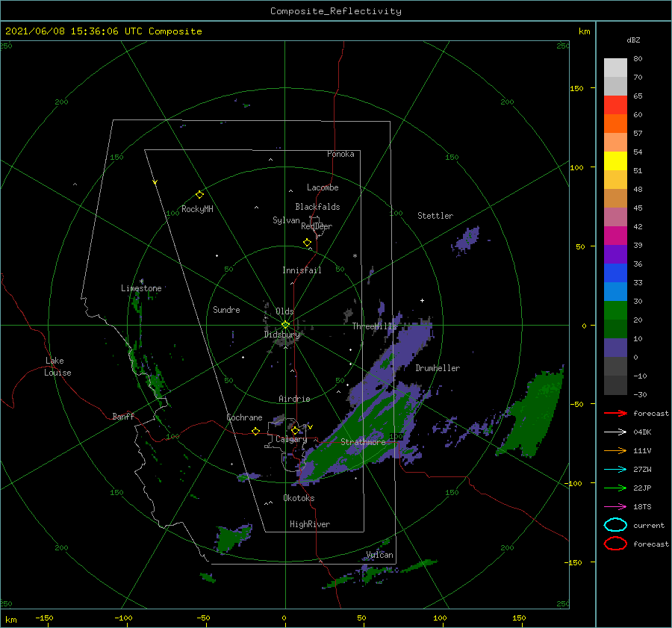Click the white plus marker east of ThreeHills
Image resolution: width=672 pixels, height=628 pixels.
[x=422, y=300]
